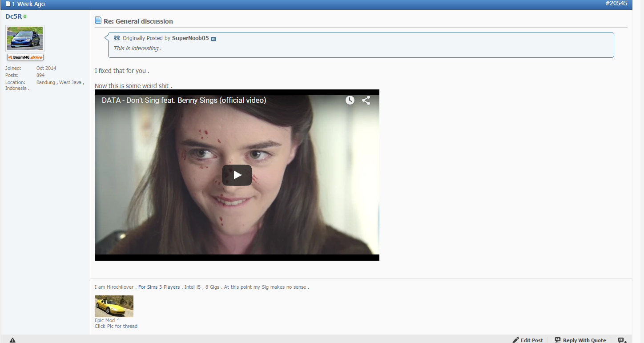This screenshot has height=343, width=644.
Task: Click the 'Epic Mod ^' caption
Action: tap(107, 320)
